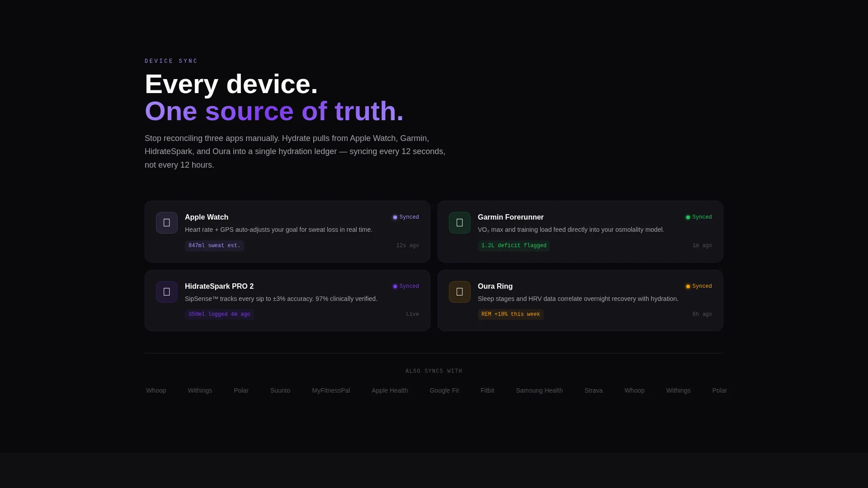Click the Garmin VO₂ max description
The height and width of the screenshot is (488, 868).
[571, 230]
